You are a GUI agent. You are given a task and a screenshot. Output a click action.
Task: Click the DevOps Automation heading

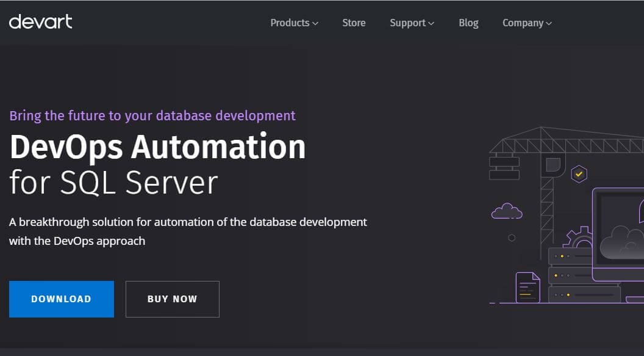(158, 147)
